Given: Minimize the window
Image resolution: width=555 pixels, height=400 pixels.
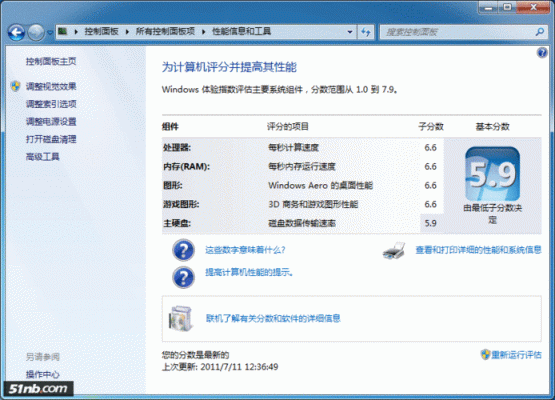Looking at the screenshot, I should point(489,7).
